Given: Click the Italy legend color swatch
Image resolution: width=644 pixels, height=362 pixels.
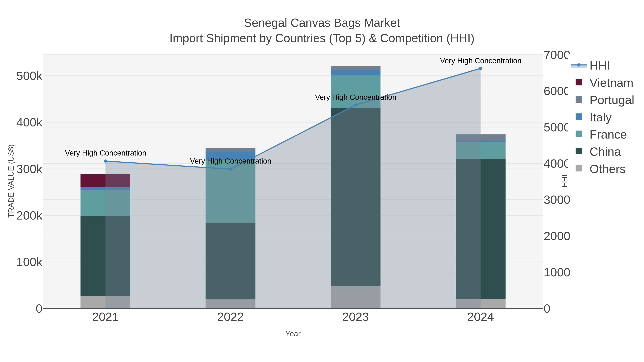Looking at the screenshot, I should 579,117.
